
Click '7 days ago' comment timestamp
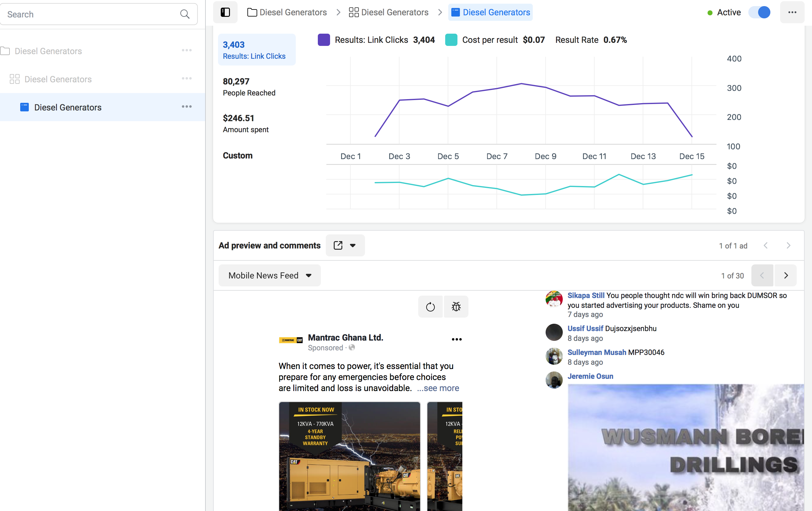click(585, 315)
